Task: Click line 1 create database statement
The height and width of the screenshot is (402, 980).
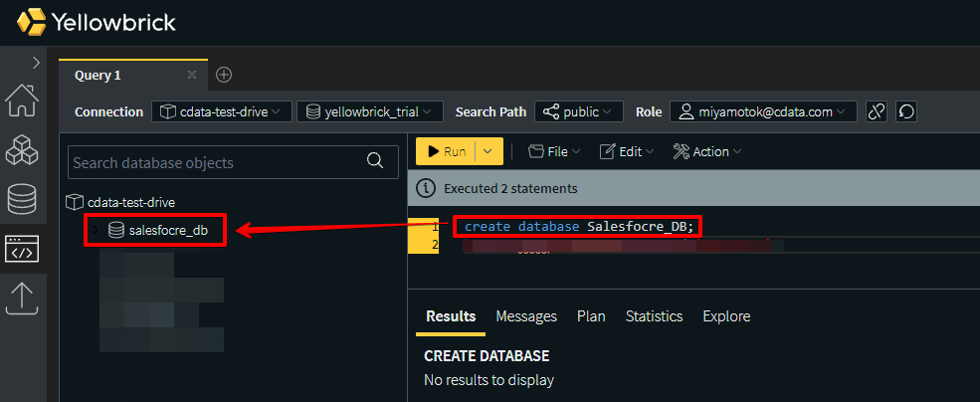Action: pos(579,226)
